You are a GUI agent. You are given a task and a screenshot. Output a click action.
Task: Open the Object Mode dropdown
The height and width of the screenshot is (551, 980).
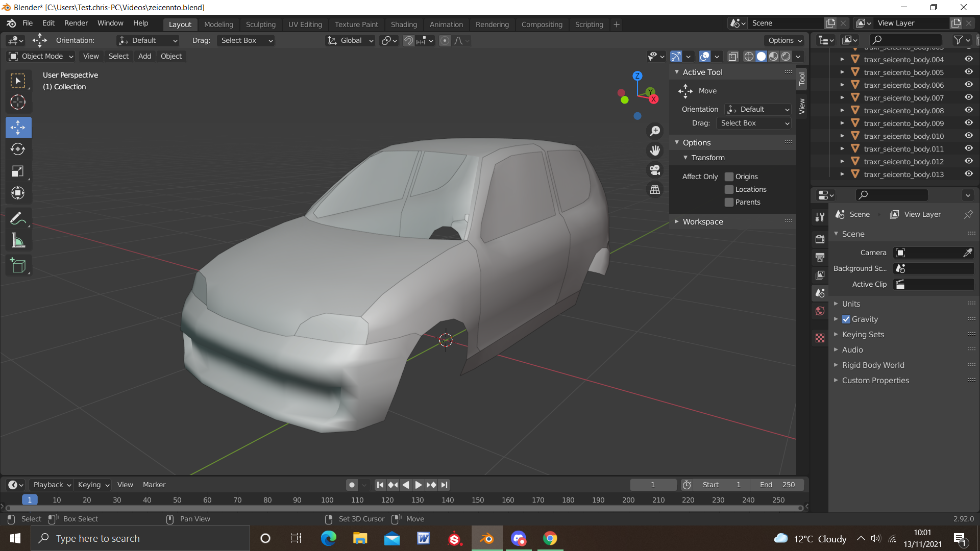42,56
